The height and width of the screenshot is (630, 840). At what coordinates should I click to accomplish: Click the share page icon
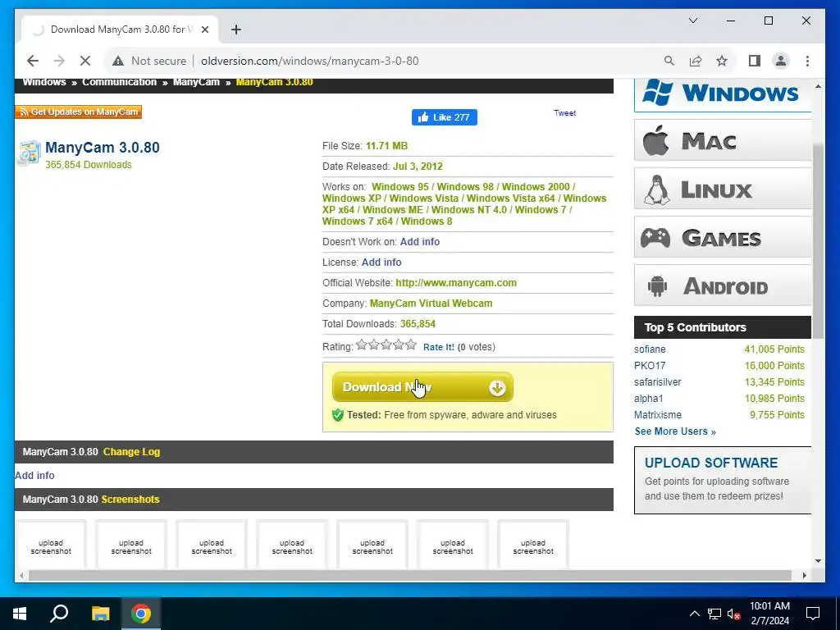[x=696, y=61]
